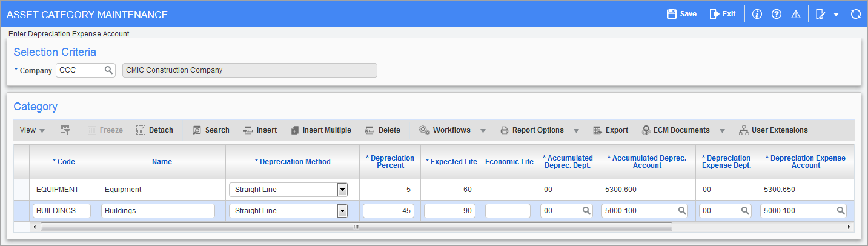Open the View menu in Category toolbar
868x246 pixels.
[32, 130]
